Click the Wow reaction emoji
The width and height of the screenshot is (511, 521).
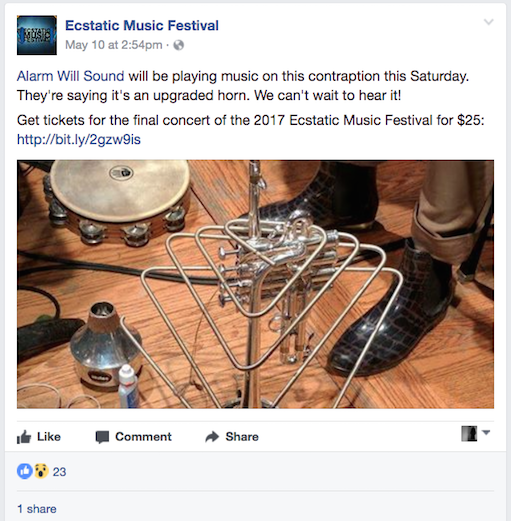[x=41, y=471]
